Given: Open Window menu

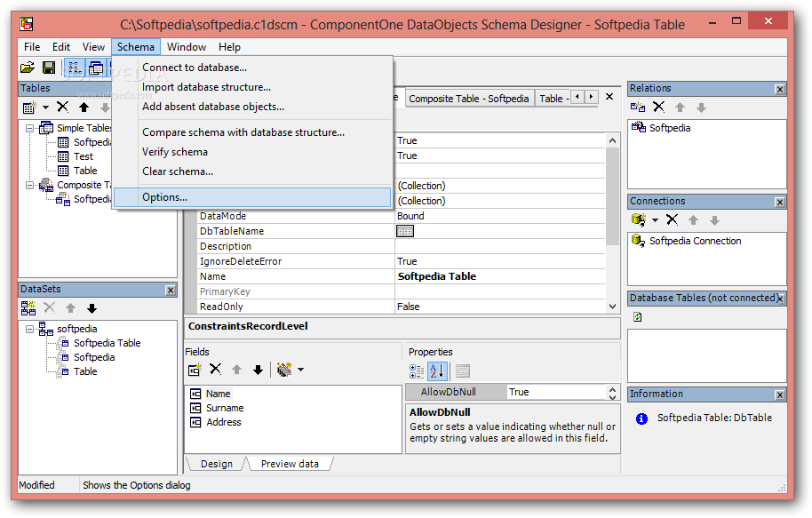Looking at the screenshot, I should (187, 47).
